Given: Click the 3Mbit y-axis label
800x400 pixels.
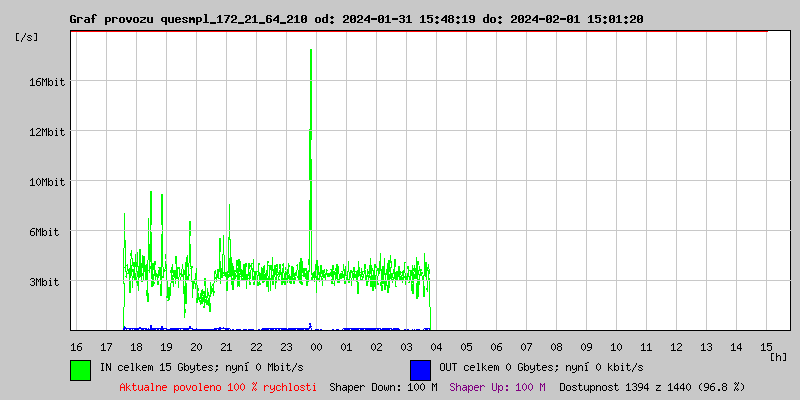Looking at the screenshot, I should (x=44, y=282).
